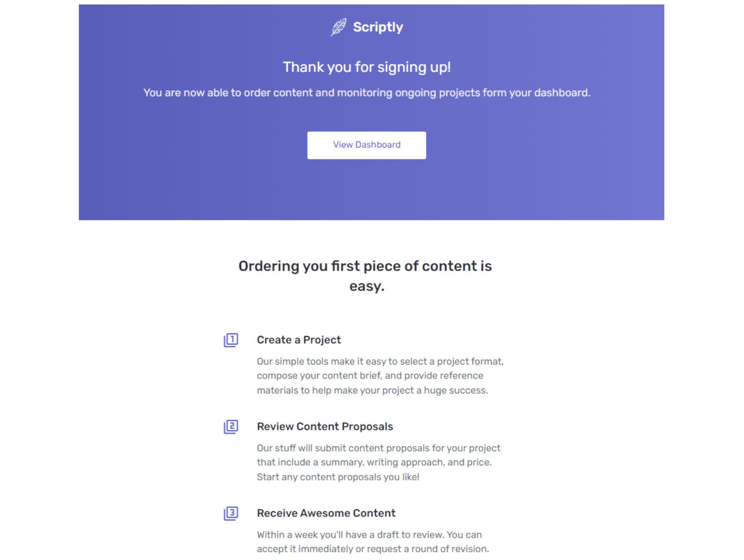Click the numbered step 1 icon

pyautogui.click(x=231, y=340)
